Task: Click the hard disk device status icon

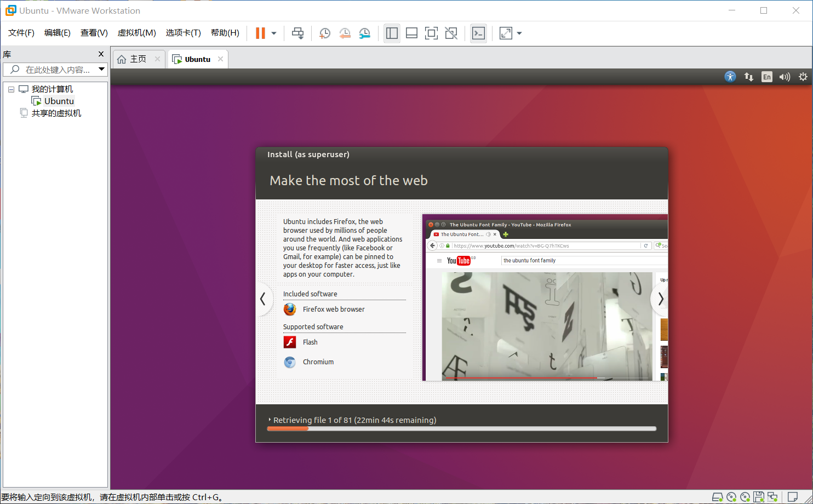Action: tap(717, 497)
